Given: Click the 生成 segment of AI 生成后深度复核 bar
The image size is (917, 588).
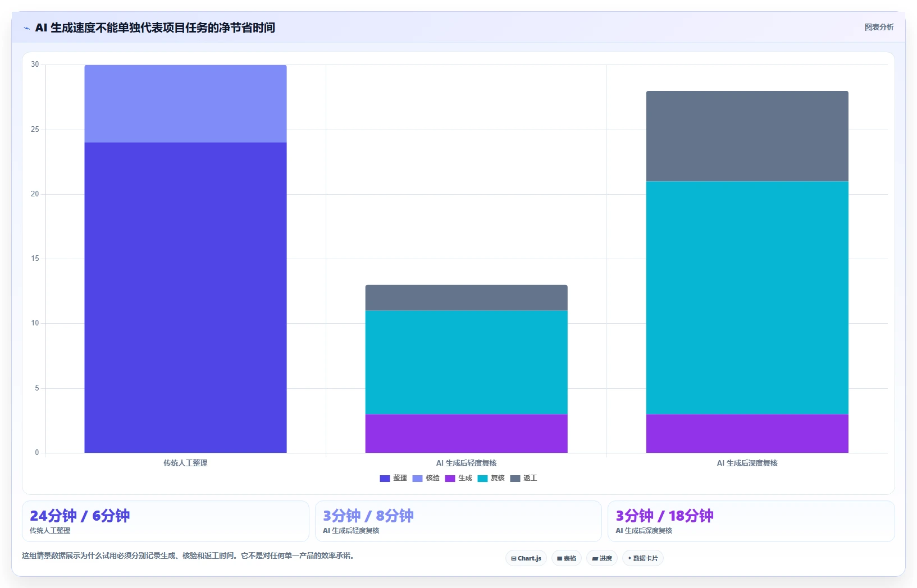Looking at the screenshot, I should click(747, 434).
